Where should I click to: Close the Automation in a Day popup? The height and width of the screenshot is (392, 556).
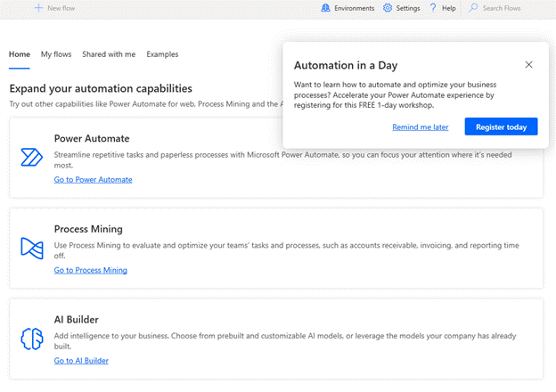(528, 64)
